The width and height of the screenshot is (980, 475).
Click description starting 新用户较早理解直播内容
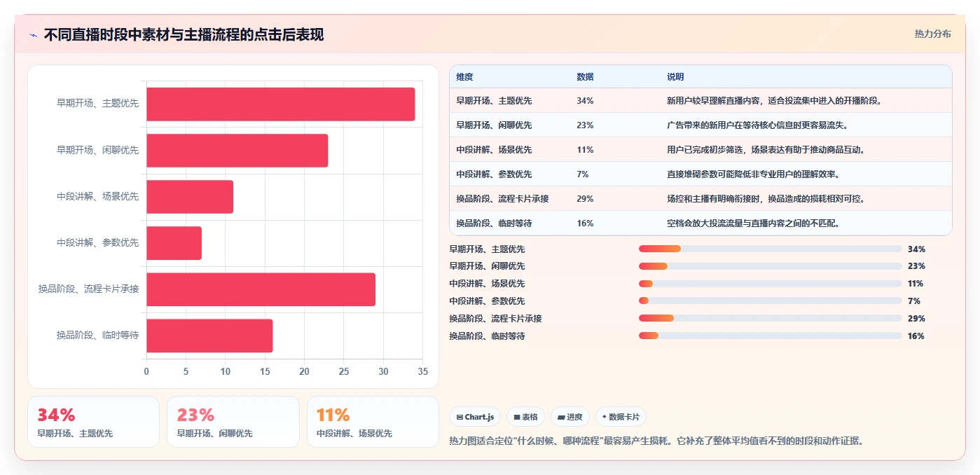(773, 101)
